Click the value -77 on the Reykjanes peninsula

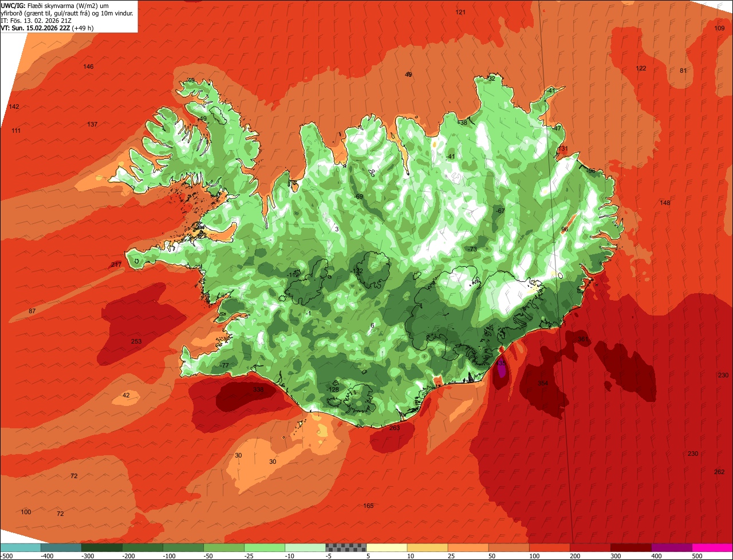tap(224, 365)
